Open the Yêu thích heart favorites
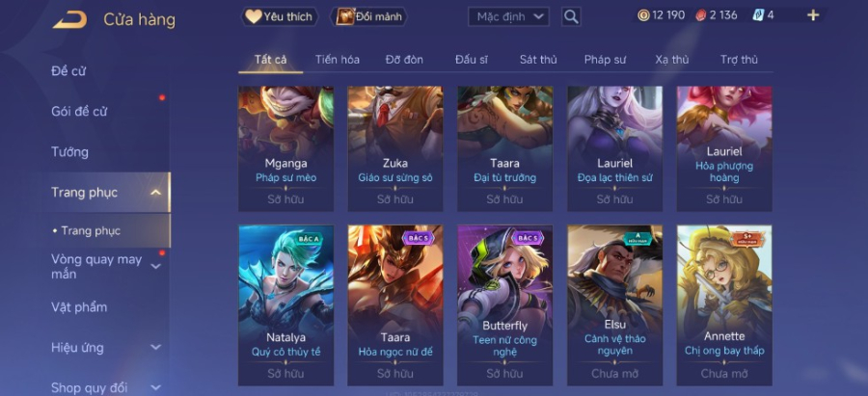Image resolution: width=868 pixels, height=396 pixels. click(279, 16)
